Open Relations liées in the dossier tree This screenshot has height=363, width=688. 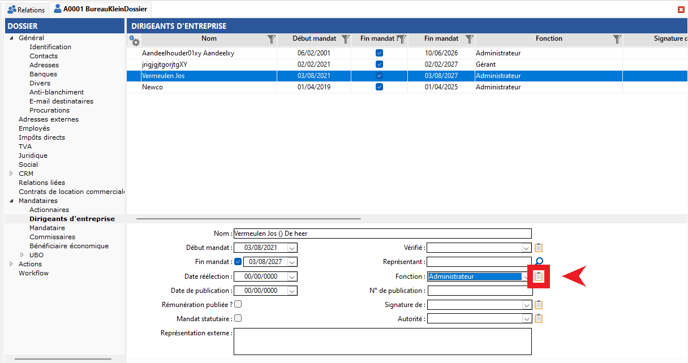[42, 183]
